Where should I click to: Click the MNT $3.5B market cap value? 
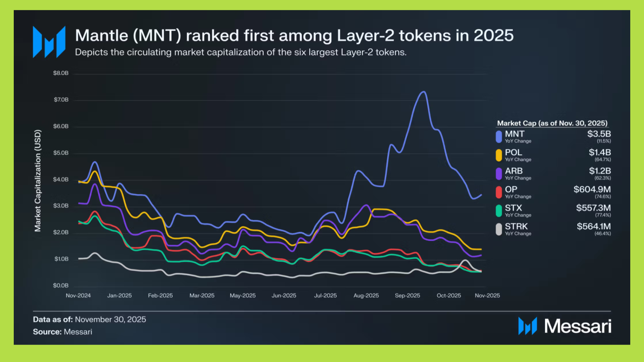pos(599,134)
